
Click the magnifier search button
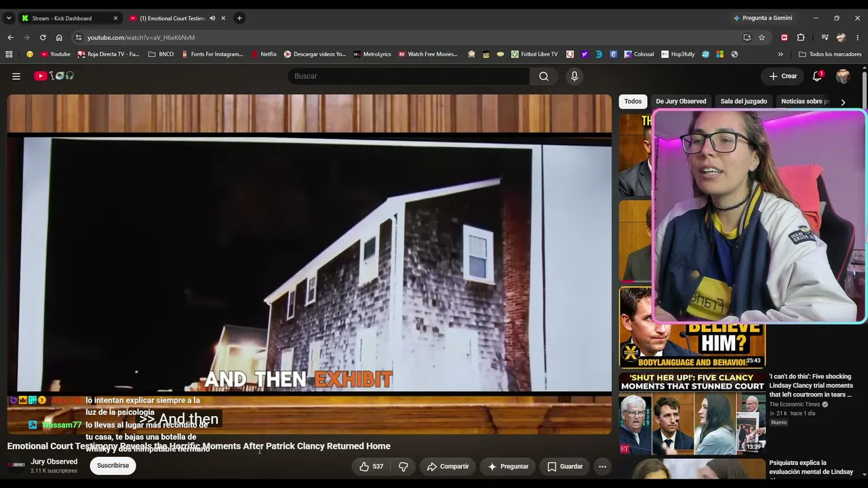pos(544,76)
